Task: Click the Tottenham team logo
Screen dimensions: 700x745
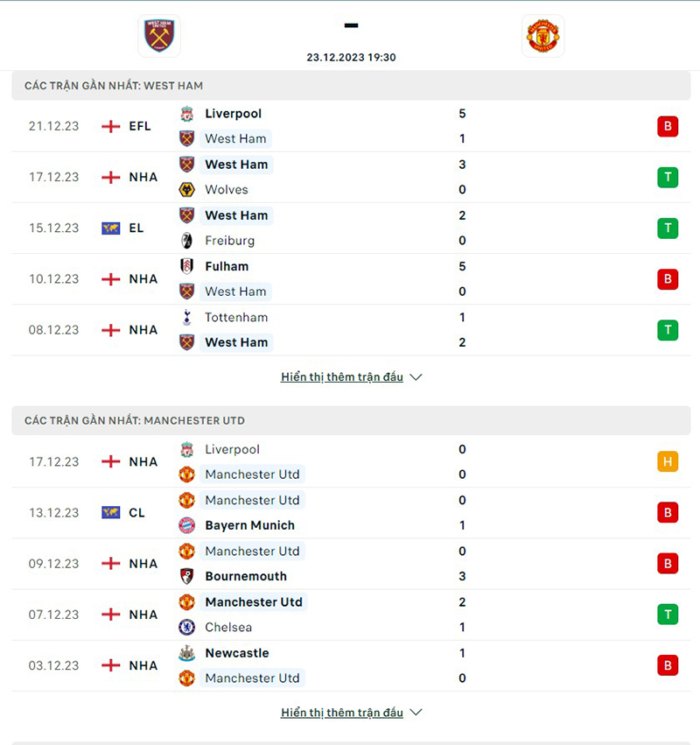Action: pyautogui.click(x=186, y=318)
